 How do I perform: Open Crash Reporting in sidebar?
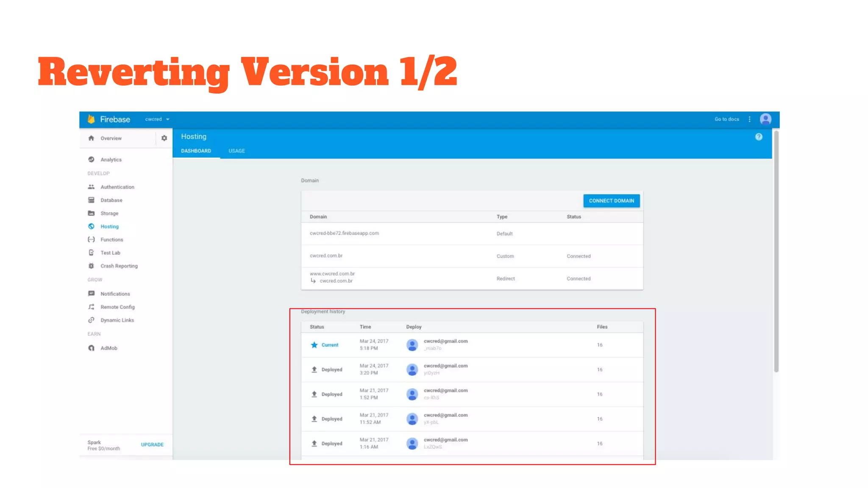pos(119,266)
